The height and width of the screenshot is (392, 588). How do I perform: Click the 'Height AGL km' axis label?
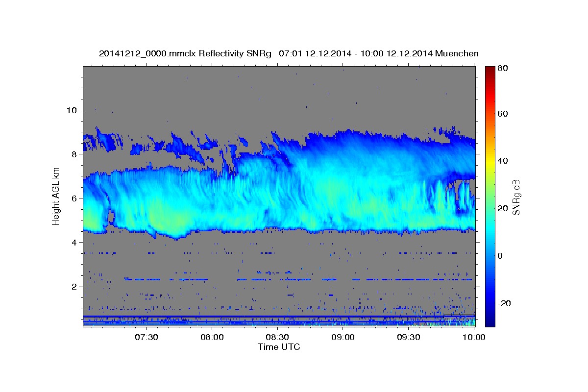(55, 197)
